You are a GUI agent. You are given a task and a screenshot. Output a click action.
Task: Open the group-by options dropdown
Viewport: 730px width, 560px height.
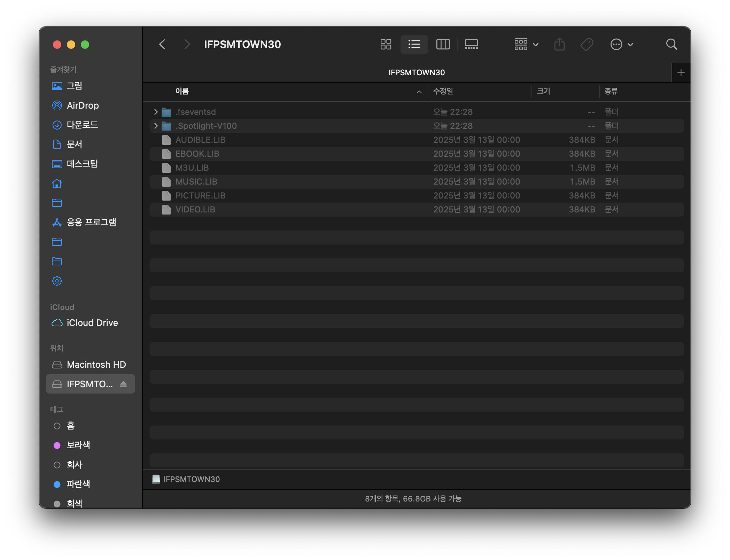tap(526, 44)
